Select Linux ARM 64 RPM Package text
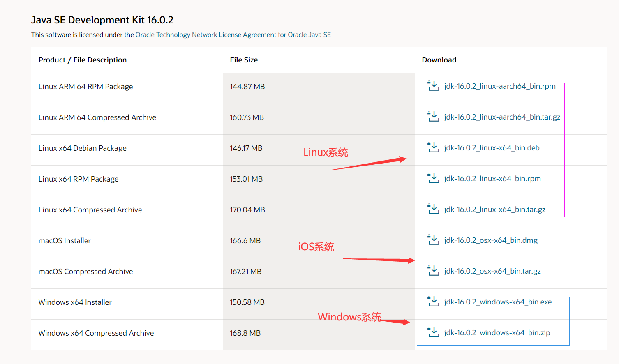This screenshot has width=619, height=364. [x=86, y=87]
